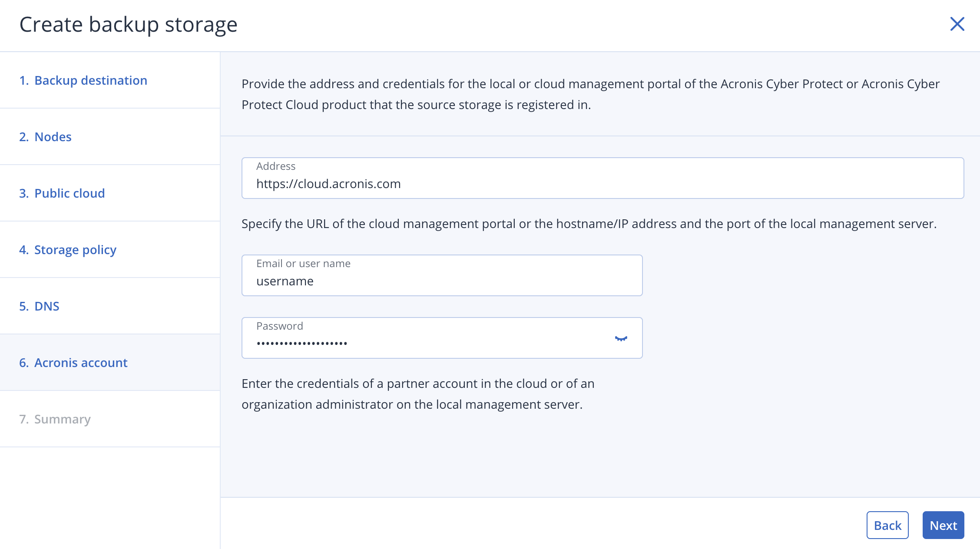Click the masked password dots
This screenshot has height=549, width=980.
[302, 343]
